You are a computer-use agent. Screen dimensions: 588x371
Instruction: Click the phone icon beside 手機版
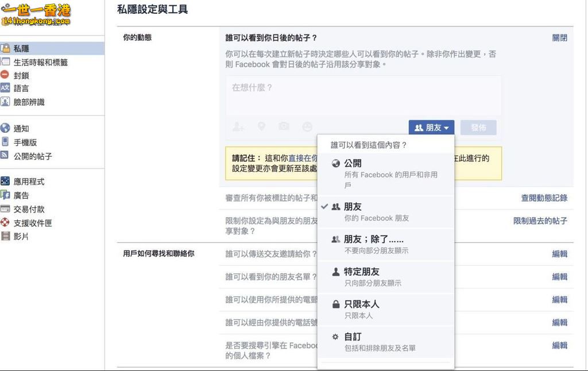(x=5, y=141)
